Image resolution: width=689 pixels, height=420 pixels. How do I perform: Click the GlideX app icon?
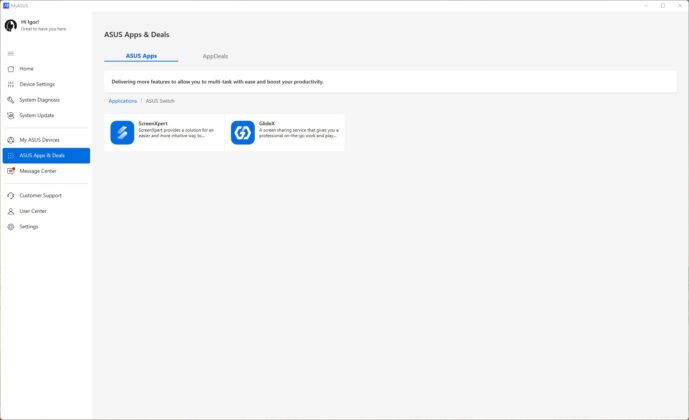[243, 133]
